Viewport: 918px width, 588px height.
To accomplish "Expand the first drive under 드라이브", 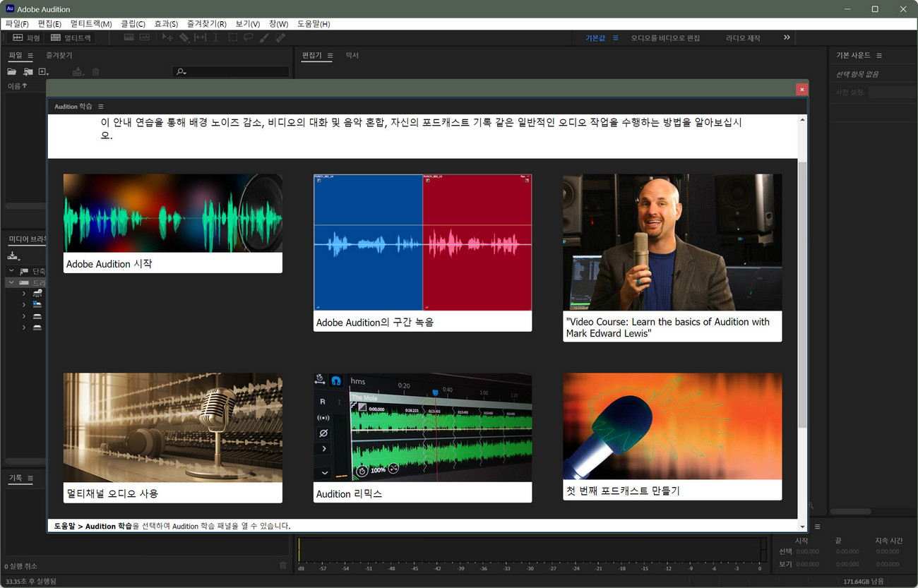I will 23,293.
